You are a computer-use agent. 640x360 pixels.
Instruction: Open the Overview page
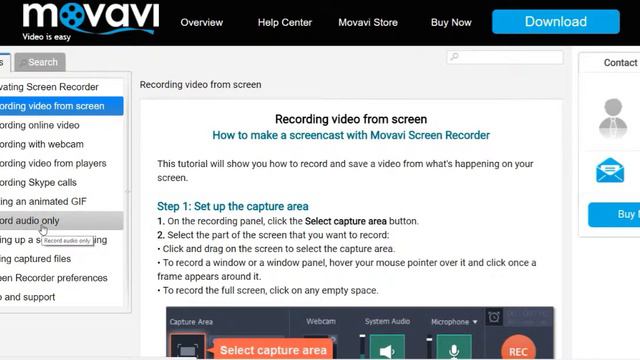202,22
